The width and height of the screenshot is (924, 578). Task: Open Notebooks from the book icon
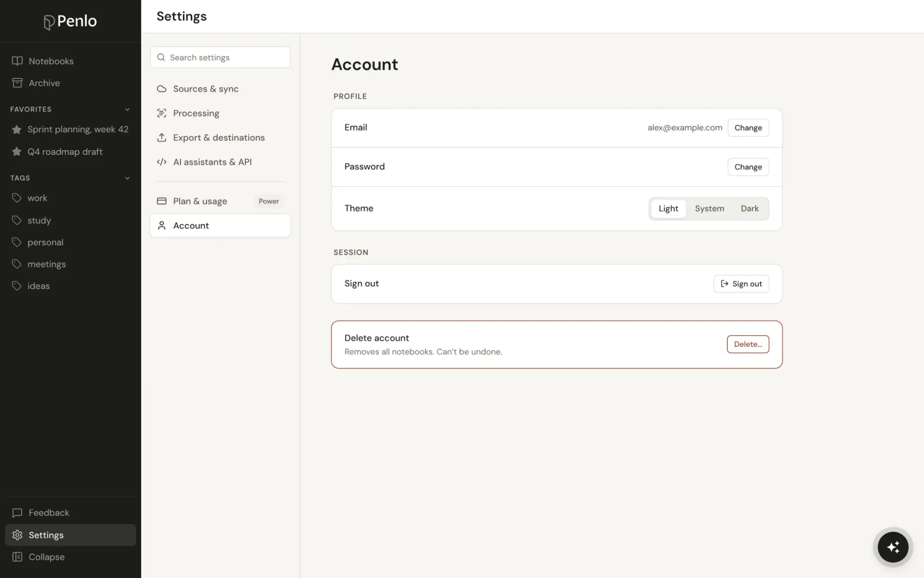tap(17, 61)
